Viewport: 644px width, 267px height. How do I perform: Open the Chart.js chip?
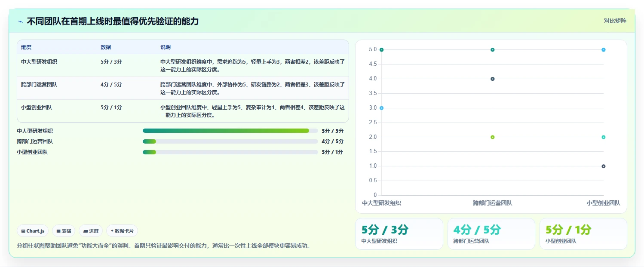click(33, 231)
